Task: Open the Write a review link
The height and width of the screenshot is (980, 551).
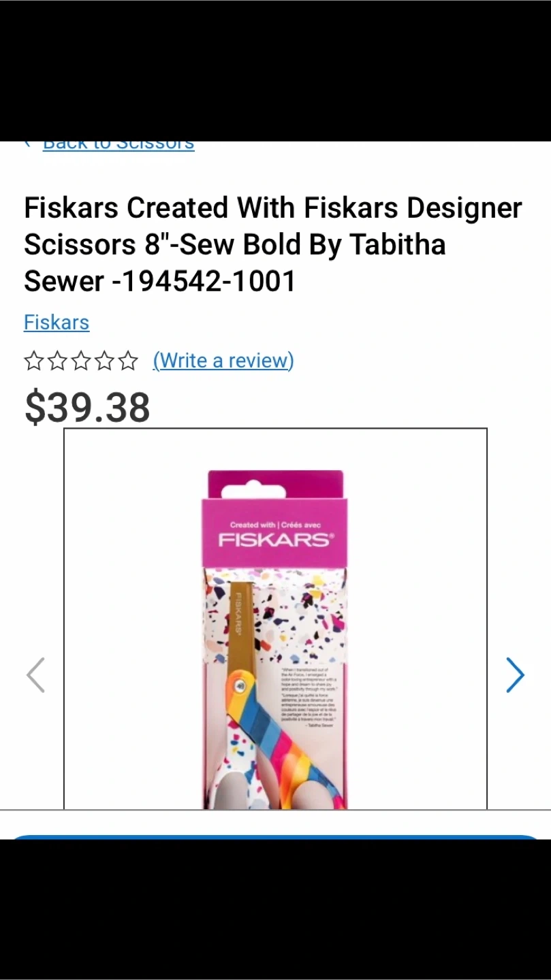Action: point(223,360)
